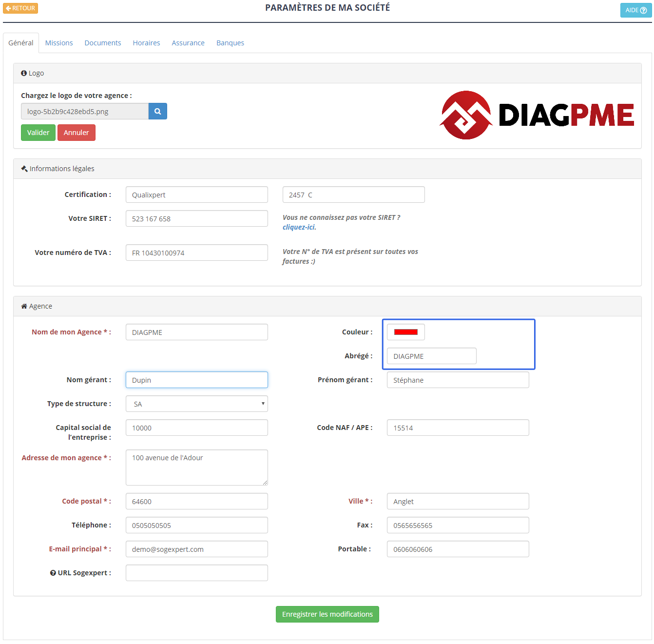The width and height of the screenshot is (654, 644).
Task: Click the Portable input field
Action: (x=458, y=549)
